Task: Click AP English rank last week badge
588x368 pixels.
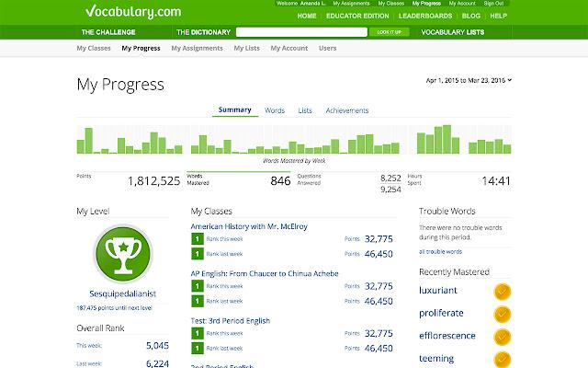Action: [x=198, y=301]
